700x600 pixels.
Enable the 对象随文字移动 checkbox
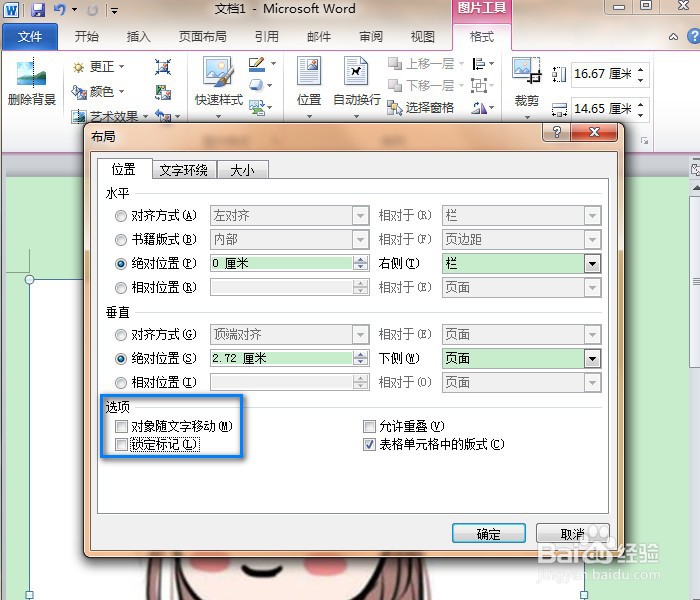(x=121, y=426)
